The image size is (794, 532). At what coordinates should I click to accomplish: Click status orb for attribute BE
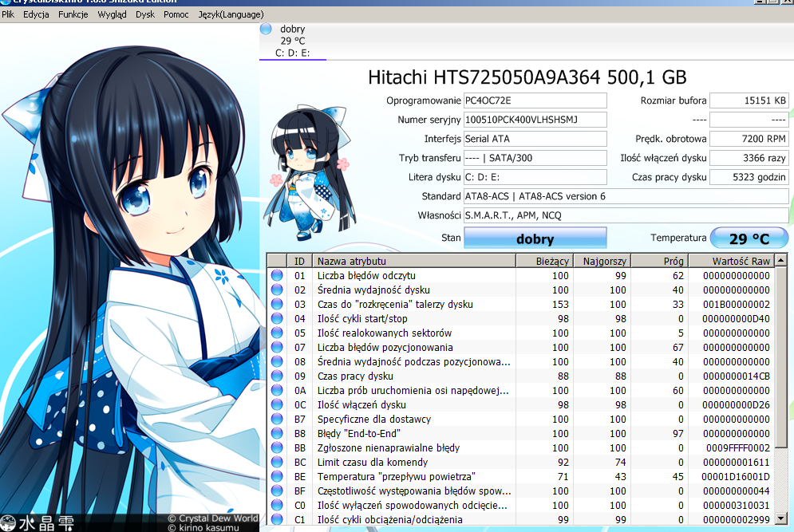(x=276, y=476)
